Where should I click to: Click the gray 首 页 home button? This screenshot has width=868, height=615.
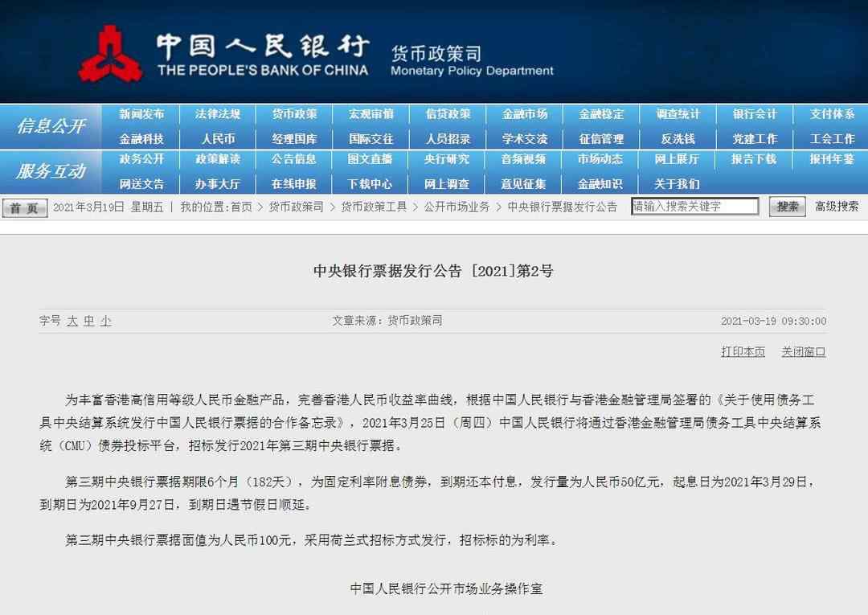point(24,208)
